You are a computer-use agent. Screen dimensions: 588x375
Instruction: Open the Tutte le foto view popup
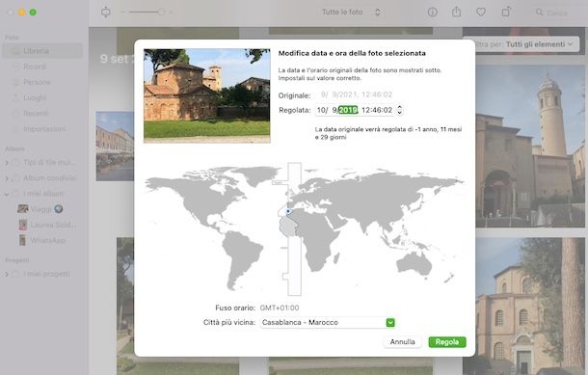(x=351, y=12)
